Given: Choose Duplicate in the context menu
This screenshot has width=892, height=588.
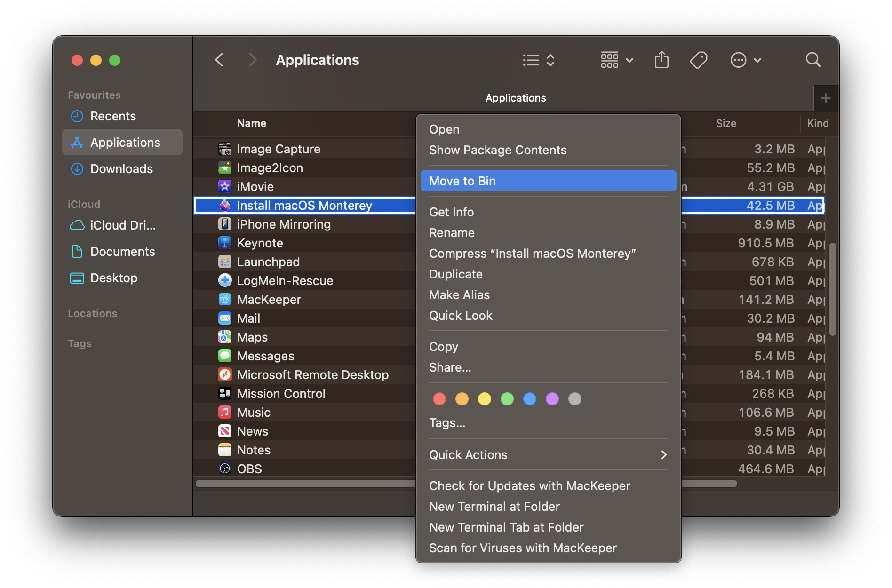Looking at the screenshot, I should click(549, 274).
